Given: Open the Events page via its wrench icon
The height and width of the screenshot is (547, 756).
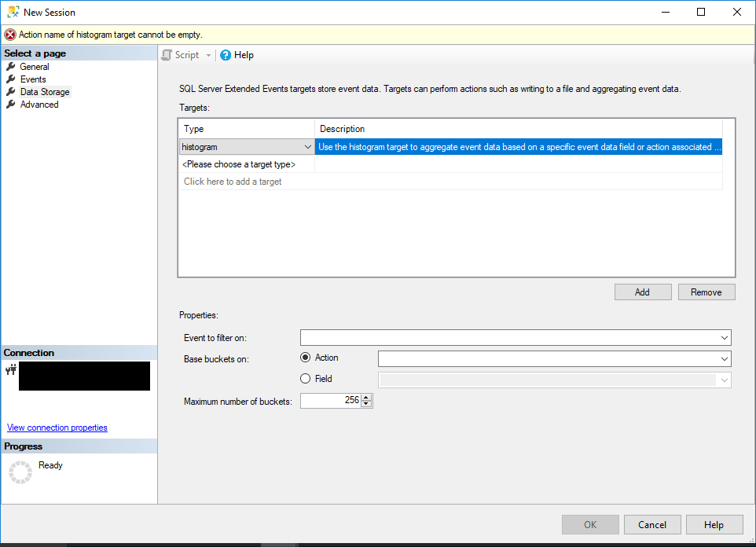Looking at the screenshot, I should (11, 79).
